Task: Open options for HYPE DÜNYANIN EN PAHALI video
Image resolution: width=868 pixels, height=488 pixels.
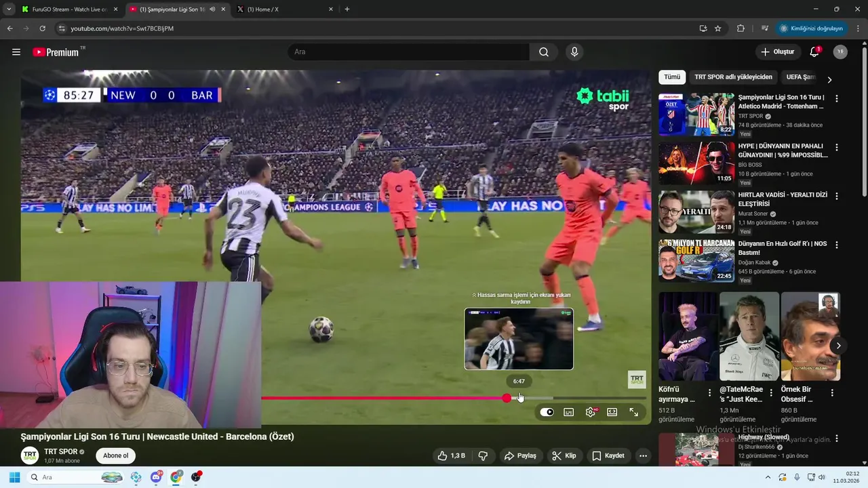Action: point(836,147)
